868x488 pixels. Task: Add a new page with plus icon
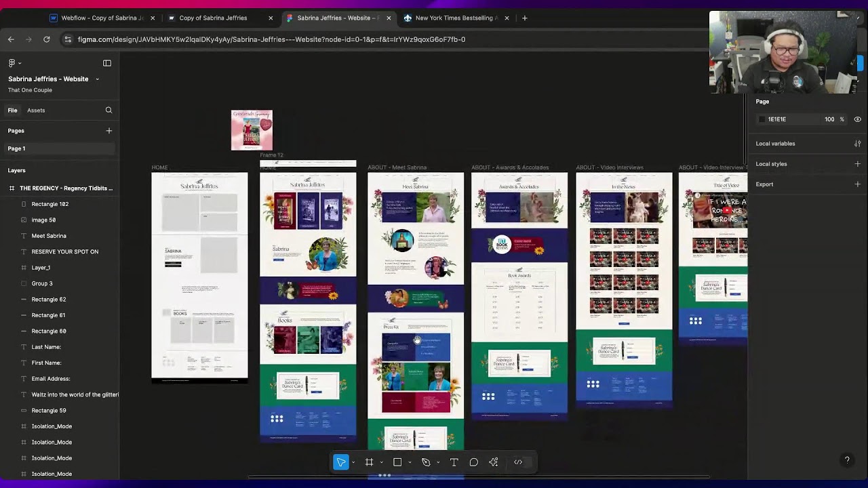pos(108,131)
